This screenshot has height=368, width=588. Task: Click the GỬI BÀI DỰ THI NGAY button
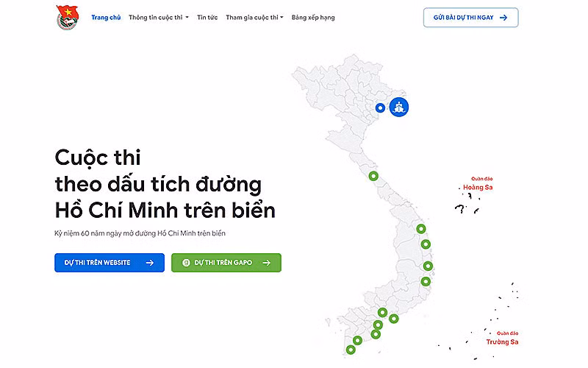tap(470, 17)
